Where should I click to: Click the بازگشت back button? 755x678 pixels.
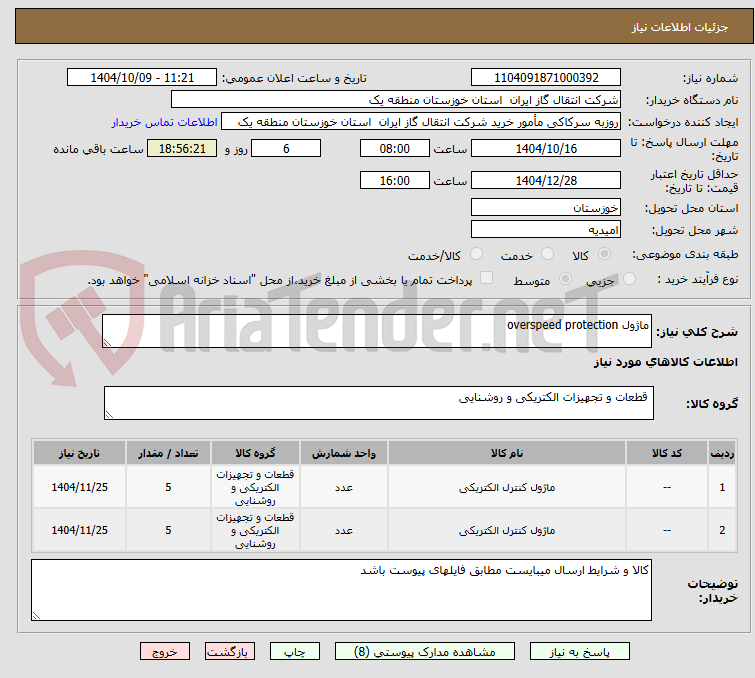230,652
